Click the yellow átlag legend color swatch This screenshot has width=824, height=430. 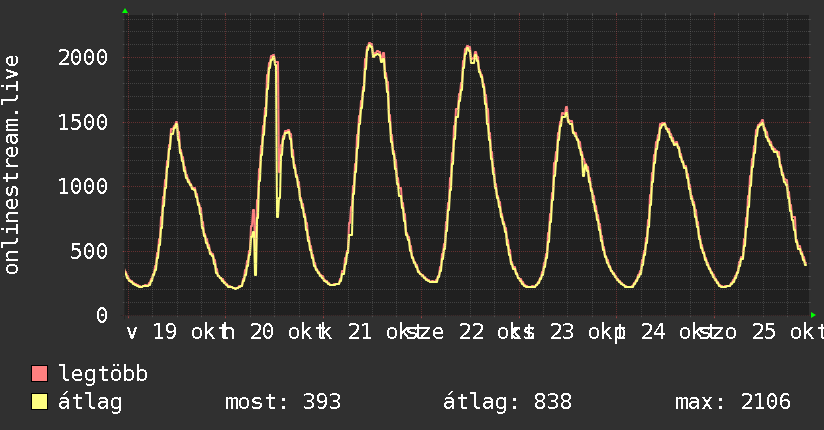[x=40, y=402]
